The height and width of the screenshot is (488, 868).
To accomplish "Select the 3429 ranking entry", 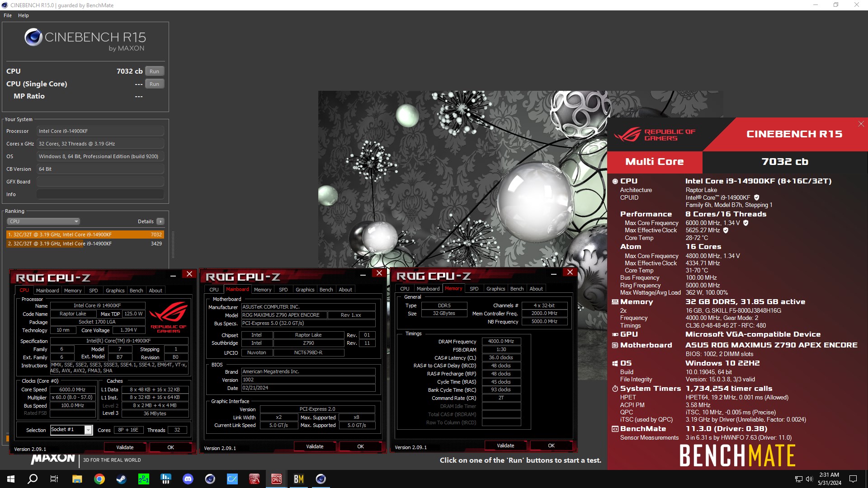I will [85, 244].
